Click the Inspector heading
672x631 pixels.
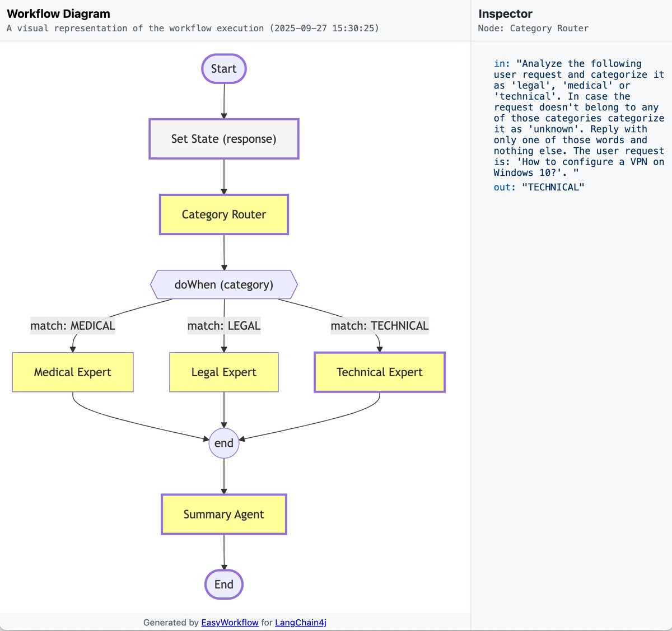505,14
